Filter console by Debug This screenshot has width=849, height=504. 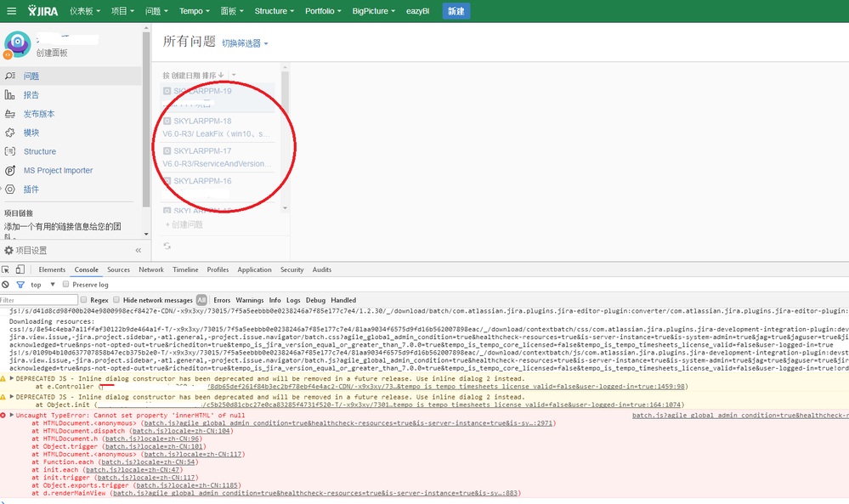pos(315,300)
